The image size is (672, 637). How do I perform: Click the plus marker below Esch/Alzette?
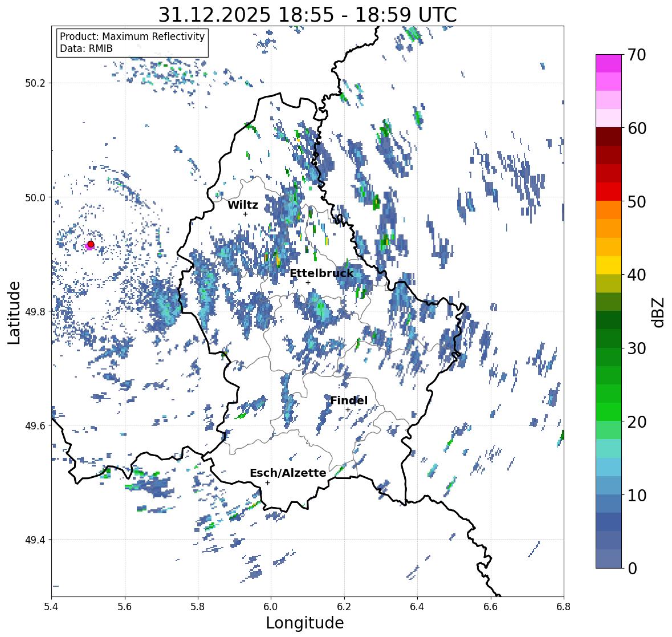[267, 482]
